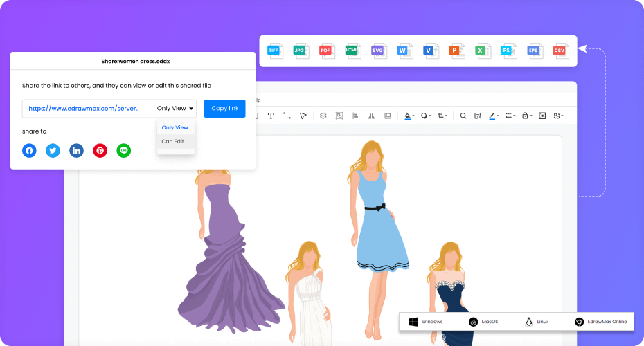Open the layers icon in toolbar
The height and width of the screenshot is (346, 644).
point(323,116)
